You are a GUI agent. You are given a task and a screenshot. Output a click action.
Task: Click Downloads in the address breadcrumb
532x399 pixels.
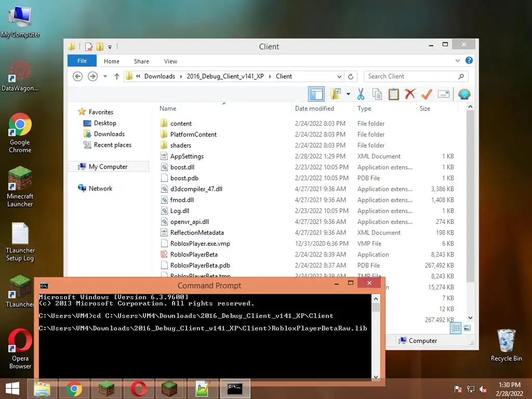click(x=159, y=76)
